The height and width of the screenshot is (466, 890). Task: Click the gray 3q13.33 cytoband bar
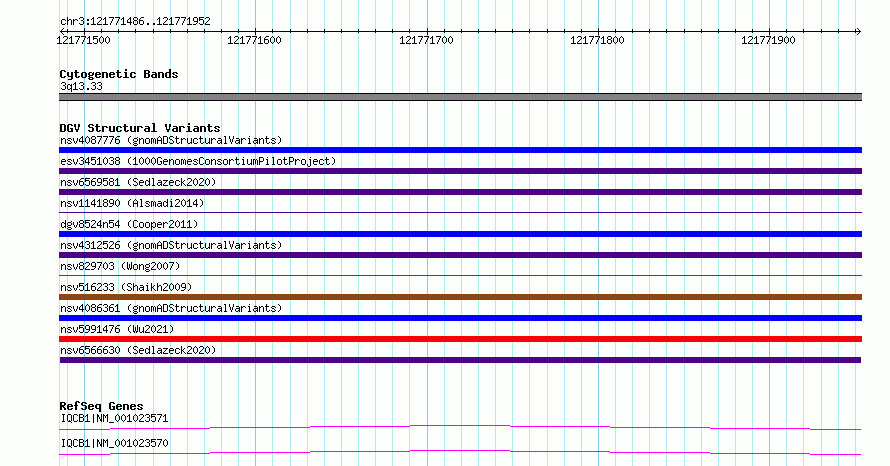(x=460, y=97)
